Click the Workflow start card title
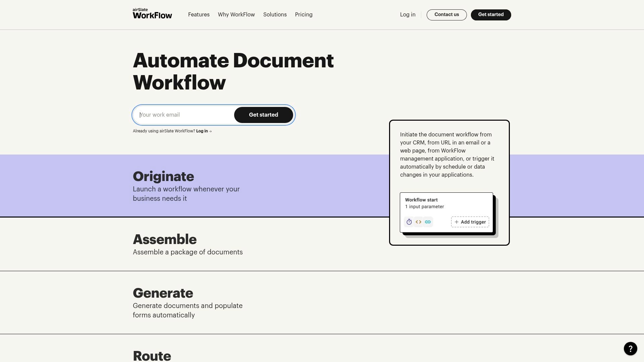This screenshot has height=362, width=644. point(421,200)
